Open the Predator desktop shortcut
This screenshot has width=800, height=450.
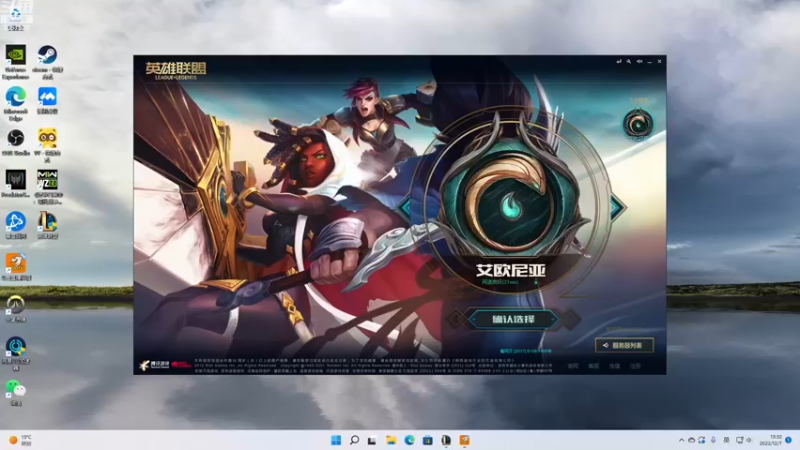tap(16, 184)
